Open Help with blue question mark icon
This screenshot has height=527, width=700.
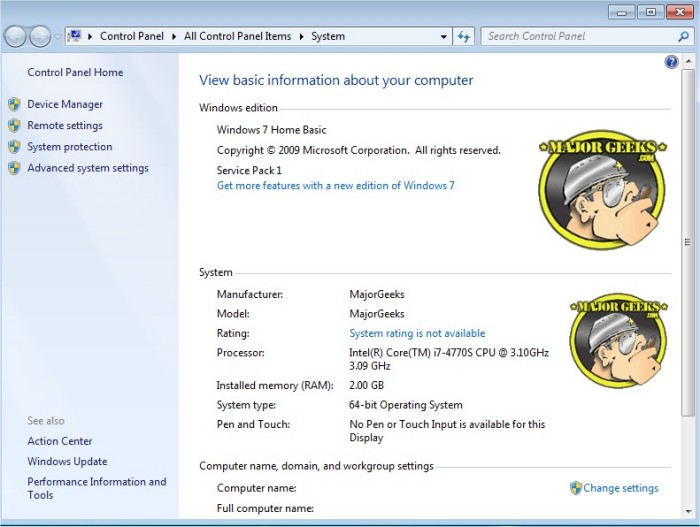671,62
